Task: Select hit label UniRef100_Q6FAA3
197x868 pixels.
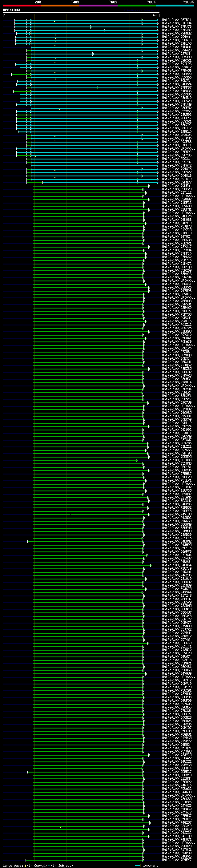Action: (176, 301)
